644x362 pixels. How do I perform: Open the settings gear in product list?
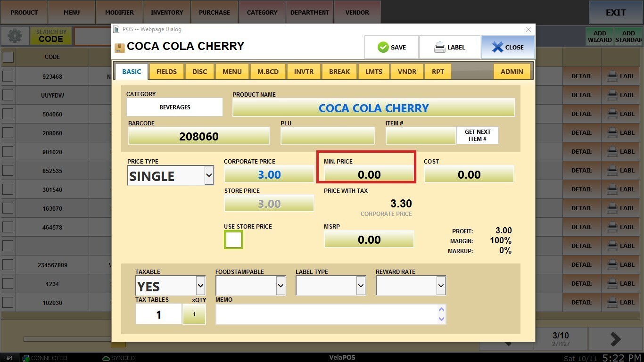tap(15, 36)
